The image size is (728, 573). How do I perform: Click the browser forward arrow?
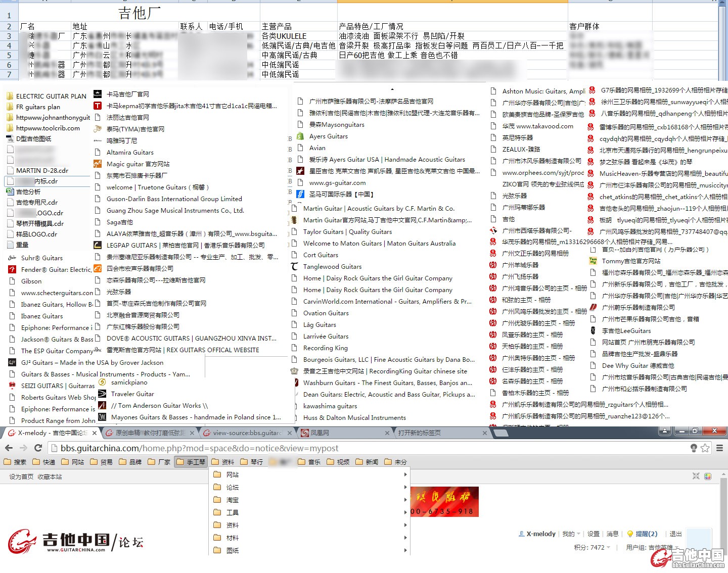pyautogui.click(x=23, y=448)
